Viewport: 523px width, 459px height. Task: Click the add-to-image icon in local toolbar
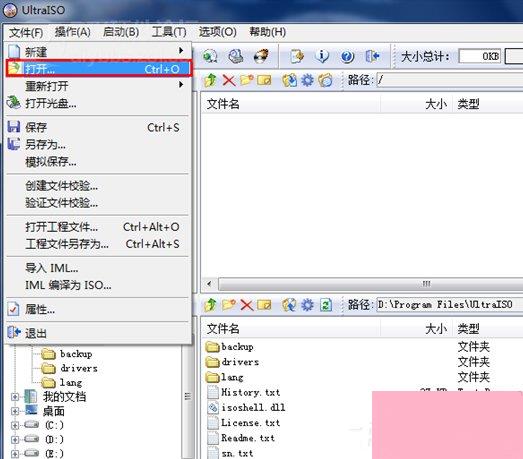290,305
